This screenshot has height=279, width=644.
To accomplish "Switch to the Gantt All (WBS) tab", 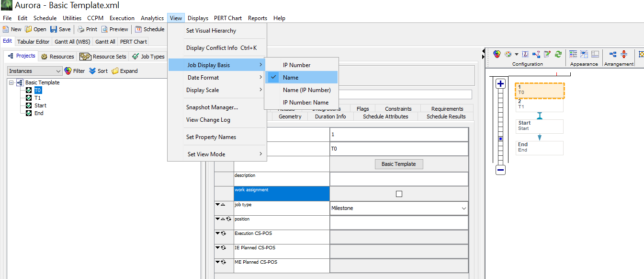I will pos(72,42).
